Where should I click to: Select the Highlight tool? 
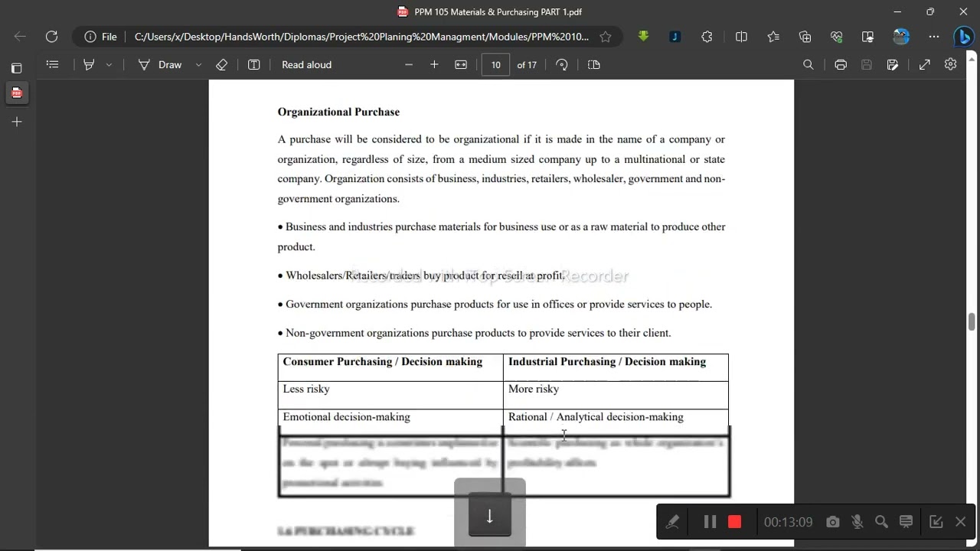pyautogui.click(x=89, y=64)
